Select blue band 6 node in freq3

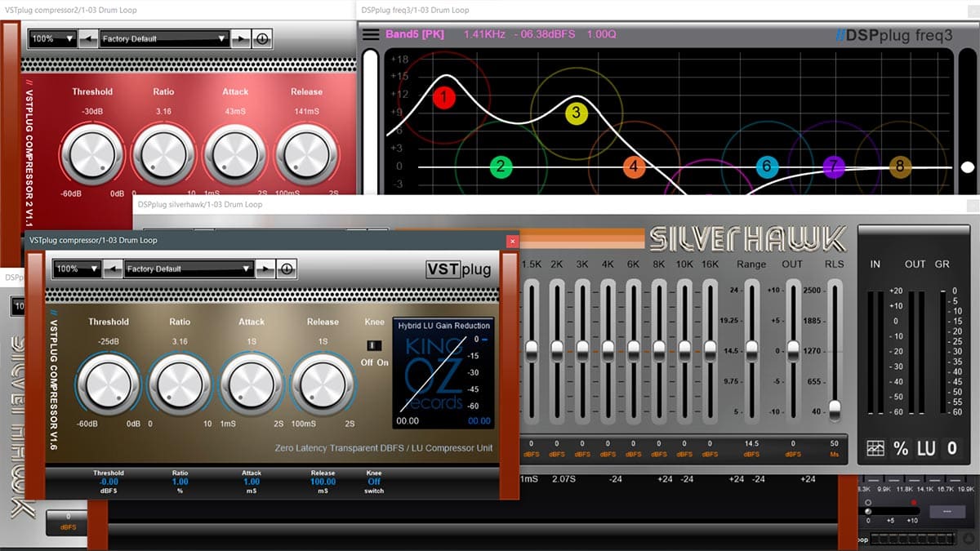click(x=766, y=167)
